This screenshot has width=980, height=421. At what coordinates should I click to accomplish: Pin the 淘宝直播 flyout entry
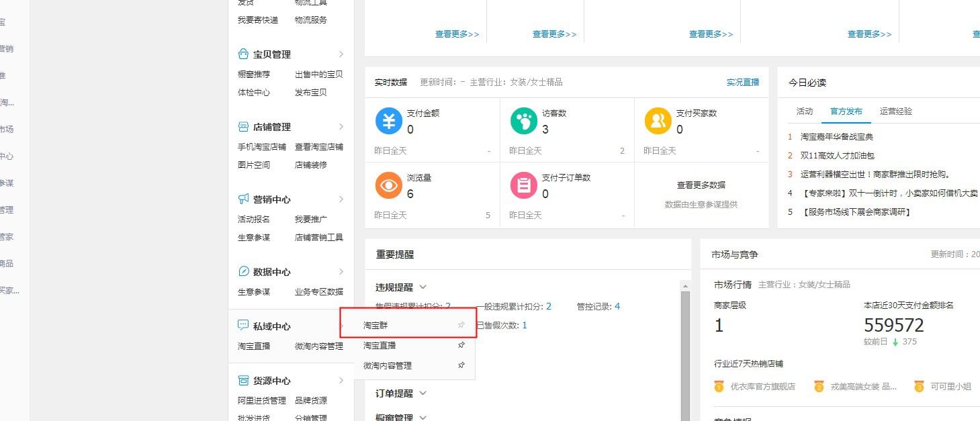(x=461, y=345)
